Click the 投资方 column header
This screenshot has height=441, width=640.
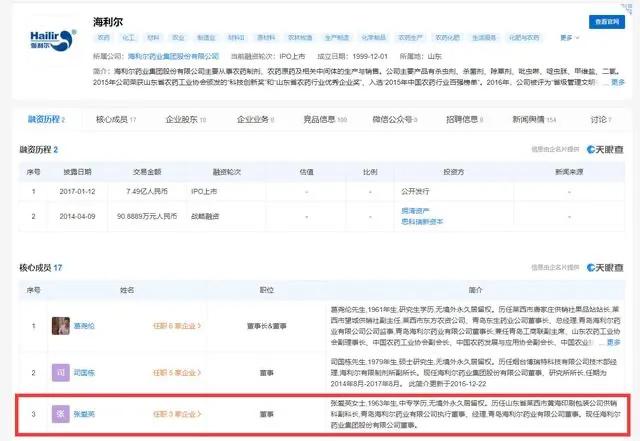454,172
